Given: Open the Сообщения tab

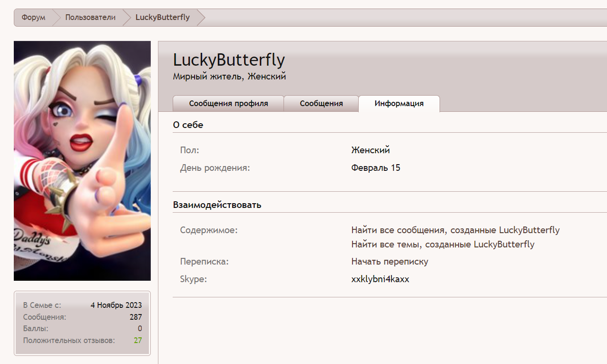Looking at the screenshot, I should point(321,103).
